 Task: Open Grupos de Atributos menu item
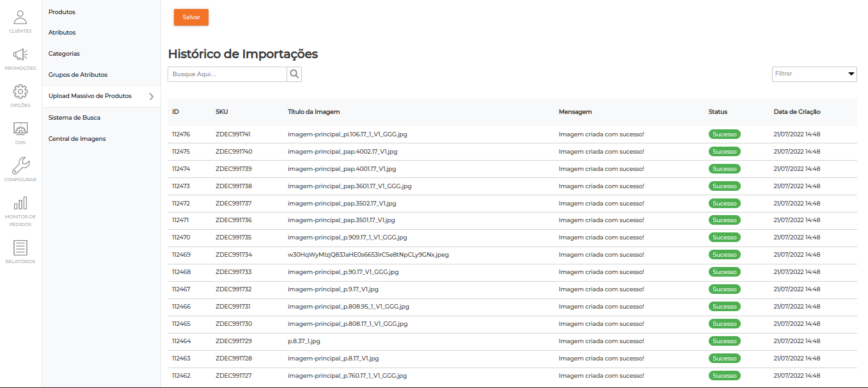pyautogui.click(x=78, y=75)
